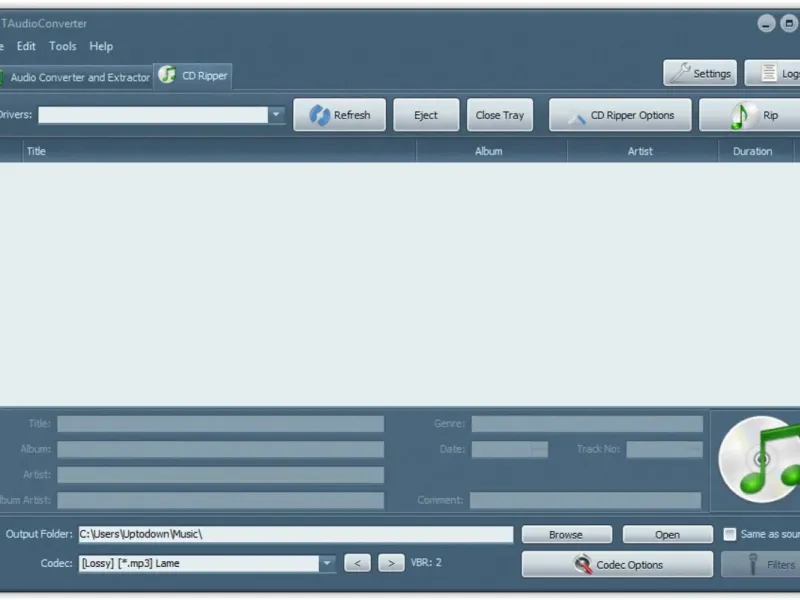This screenshot has height=600, width=800.
Task: Click the wrench icon on Settings
Action: 680,72
